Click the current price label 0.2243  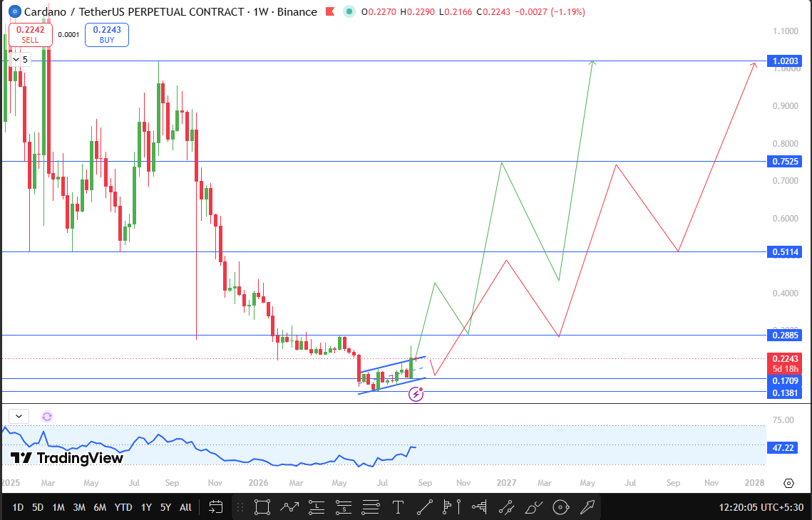tap(785, 358)
